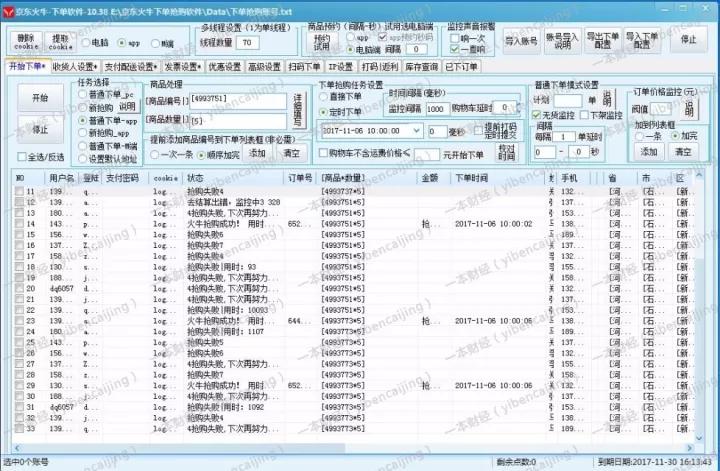This screenshot has width=720, height=471.
Task: Toggle the 无货监控 checkbox
Action: pos(536,115)
